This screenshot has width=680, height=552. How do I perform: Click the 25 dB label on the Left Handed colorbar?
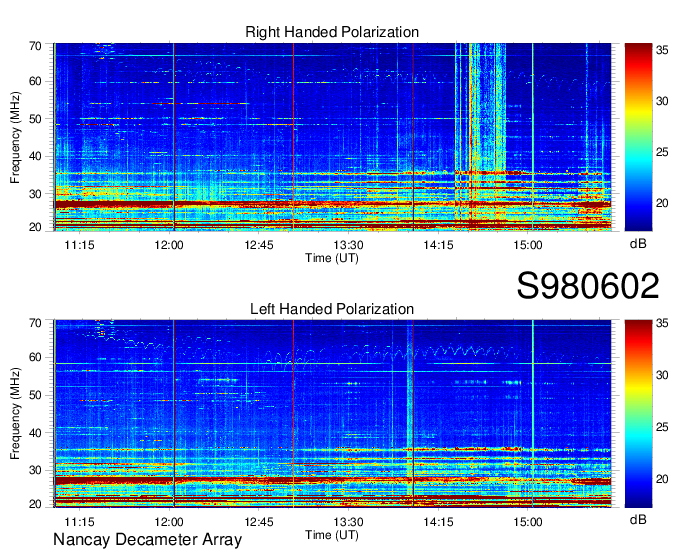(662, 427)
